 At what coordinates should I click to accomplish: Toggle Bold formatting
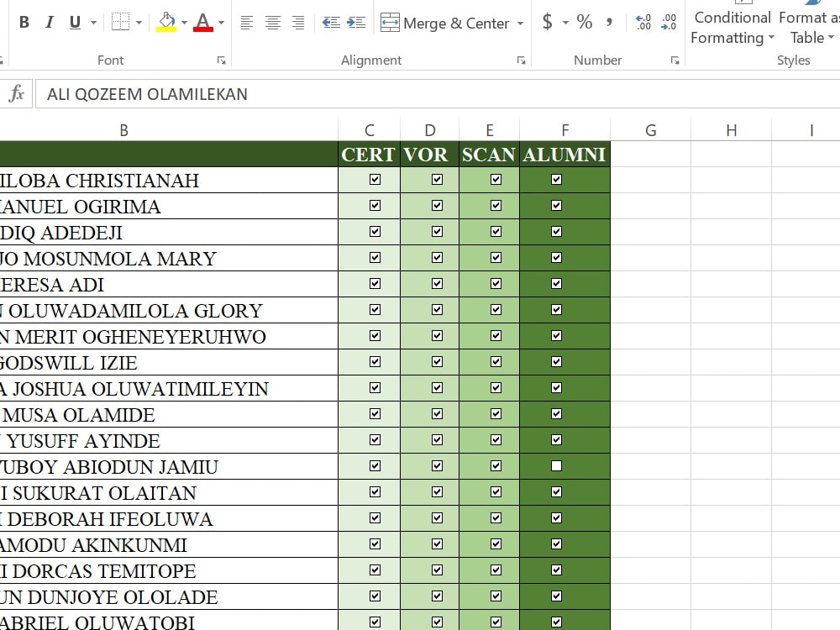point(24,23)
